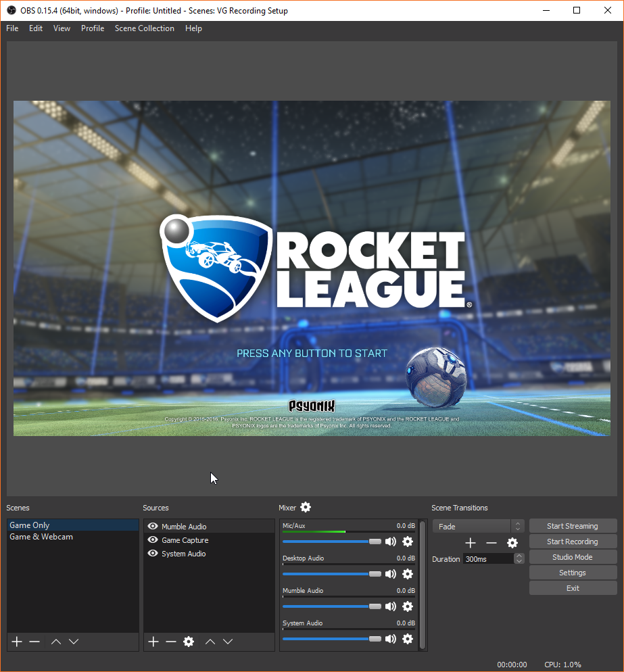624x672 pixels.
Task: Add a new scene with plus icon
Action: point(17,642)
